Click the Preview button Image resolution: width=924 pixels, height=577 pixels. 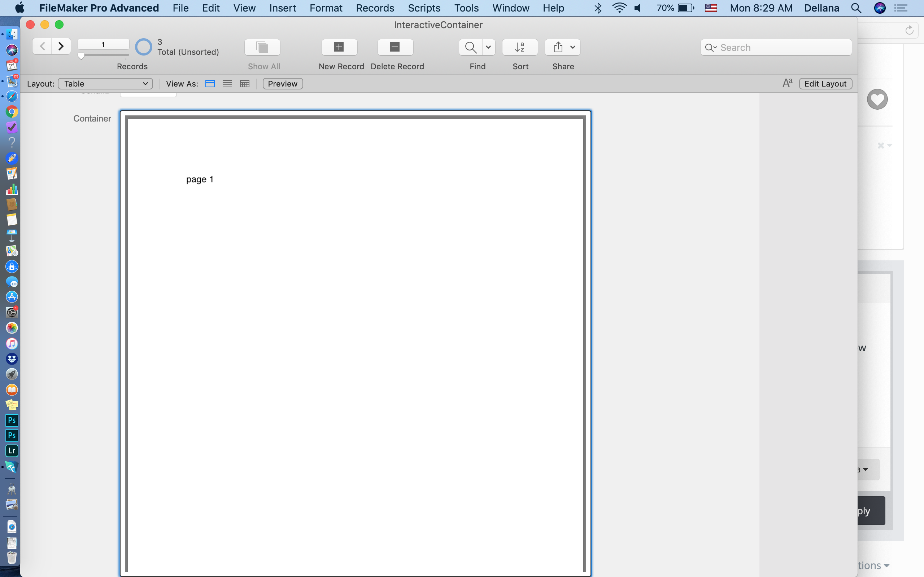[283, 84]
